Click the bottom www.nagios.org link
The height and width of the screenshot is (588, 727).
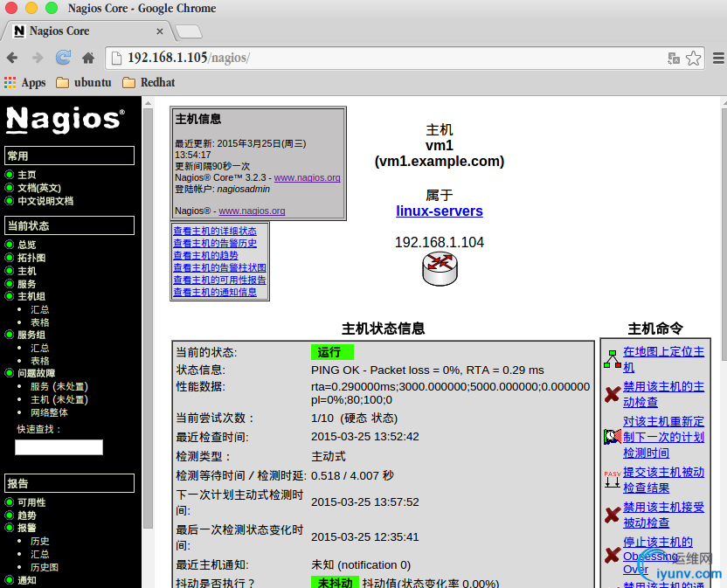tap(252, 211)
